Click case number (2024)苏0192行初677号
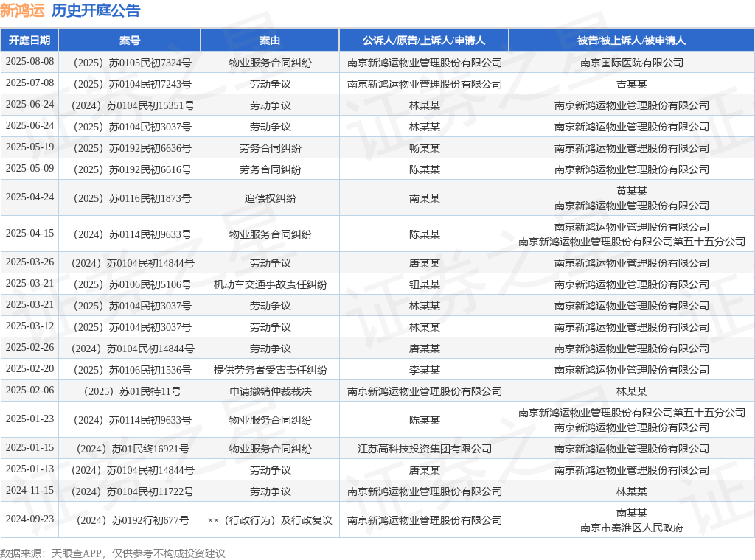This screenshot has height=560, width=755. pos(130,520)
